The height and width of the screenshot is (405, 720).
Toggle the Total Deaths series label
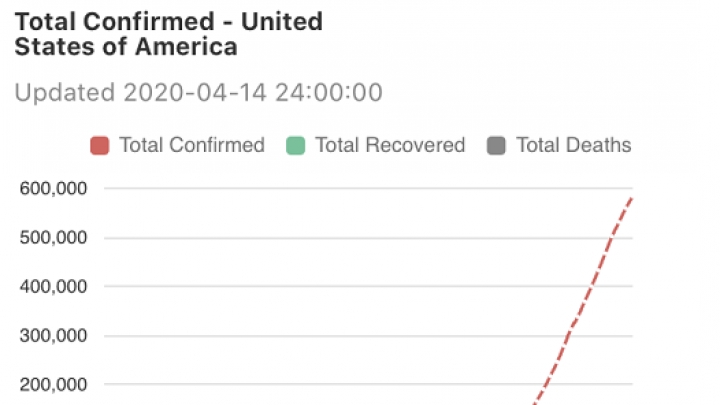[573, 145]
